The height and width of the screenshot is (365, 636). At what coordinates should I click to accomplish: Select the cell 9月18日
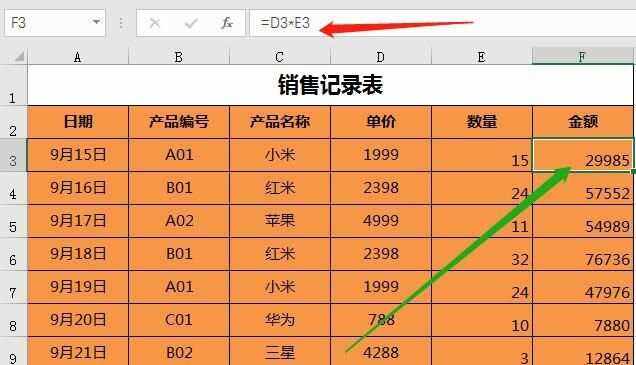point(78,254)
